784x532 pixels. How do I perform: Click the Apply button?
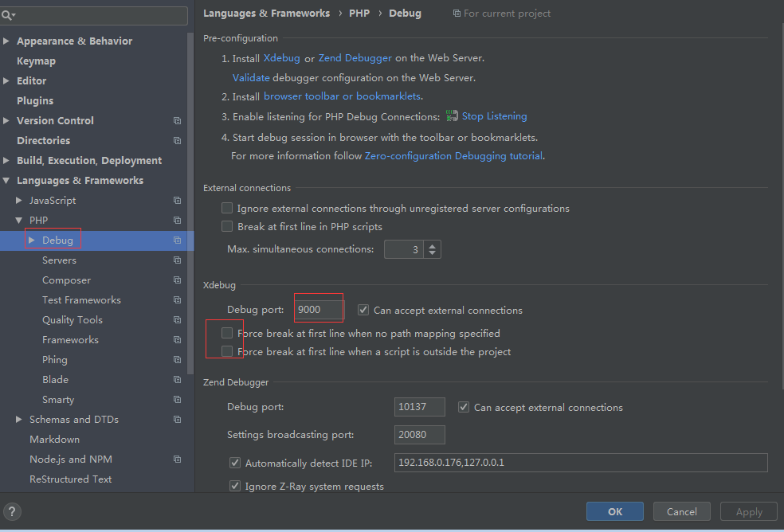[748, 511]
